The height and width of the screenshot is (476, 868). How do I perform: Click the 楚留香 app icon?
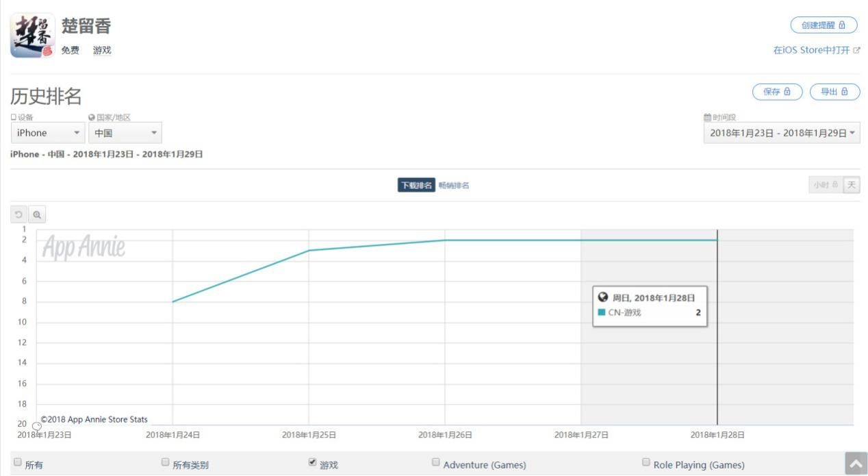[33, 36]
